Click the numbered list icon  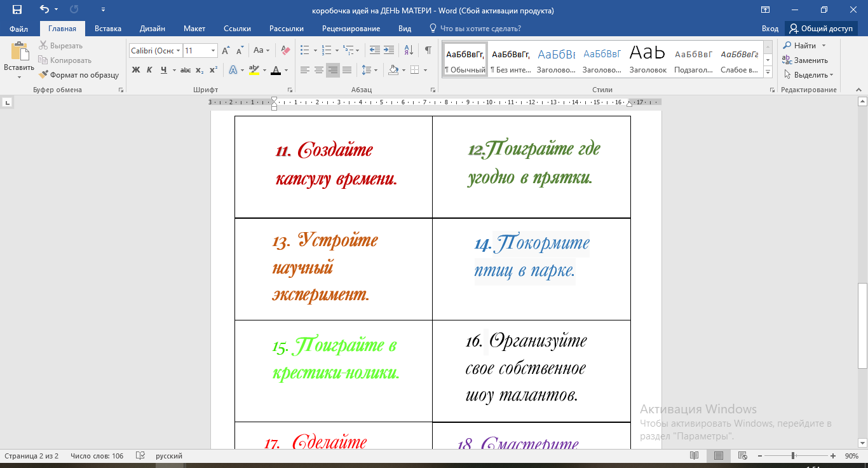click(326, 50)
